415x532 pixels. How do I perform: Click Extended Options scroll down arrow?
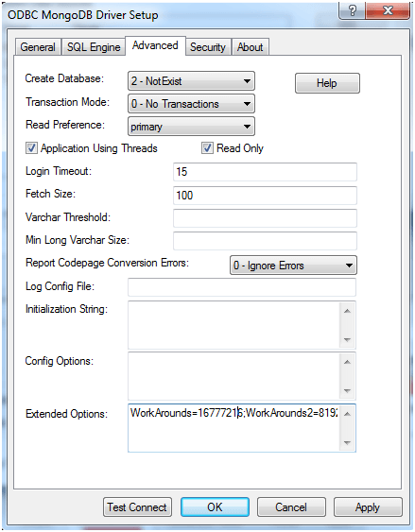pos(347,443)
